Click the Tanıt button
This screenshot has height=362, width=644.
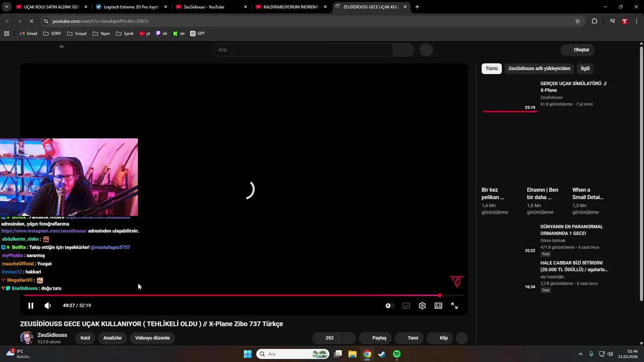[410, 338]
